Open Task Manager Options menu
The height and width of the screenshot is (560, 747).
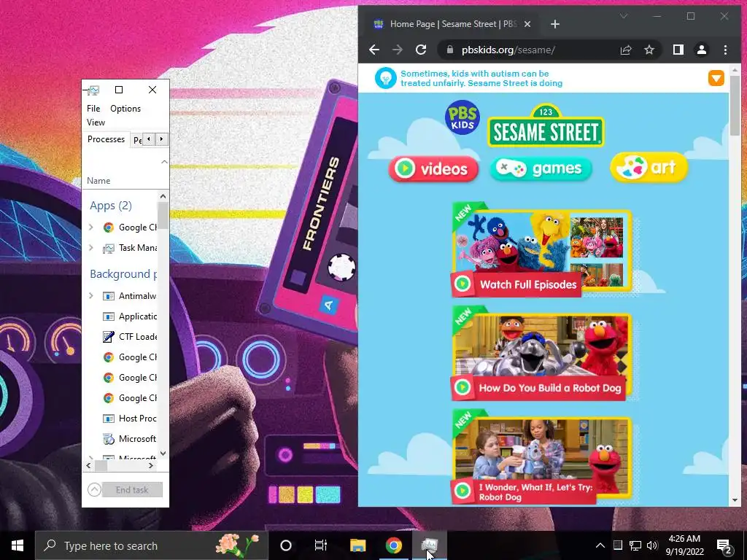125,109
